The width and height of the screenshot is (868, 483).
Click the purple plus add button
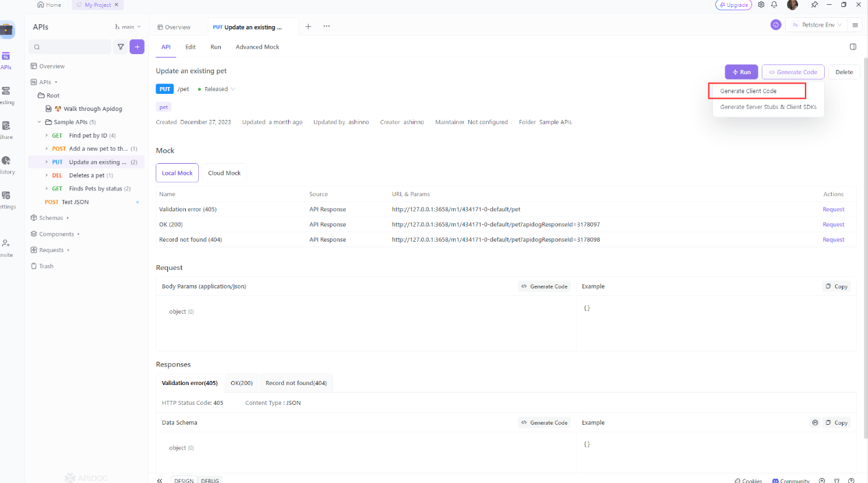click(x=137, y=47)
